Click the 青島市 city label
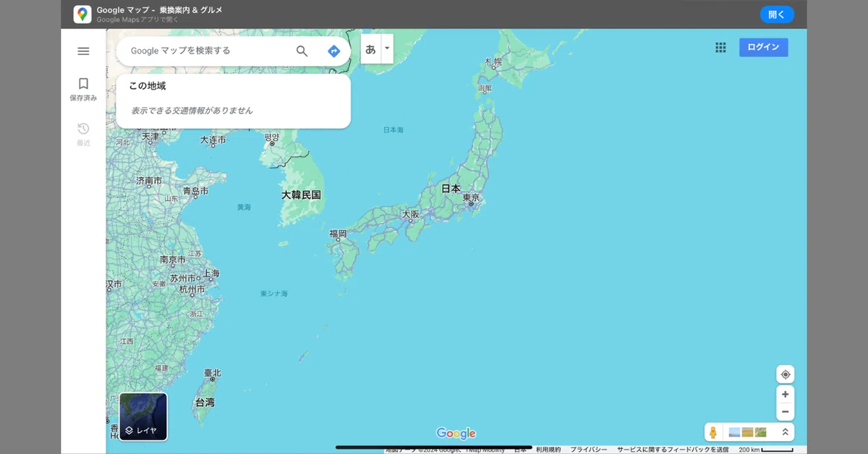Image resolution: width=868 pixels, height=454 pixels. 195,191
